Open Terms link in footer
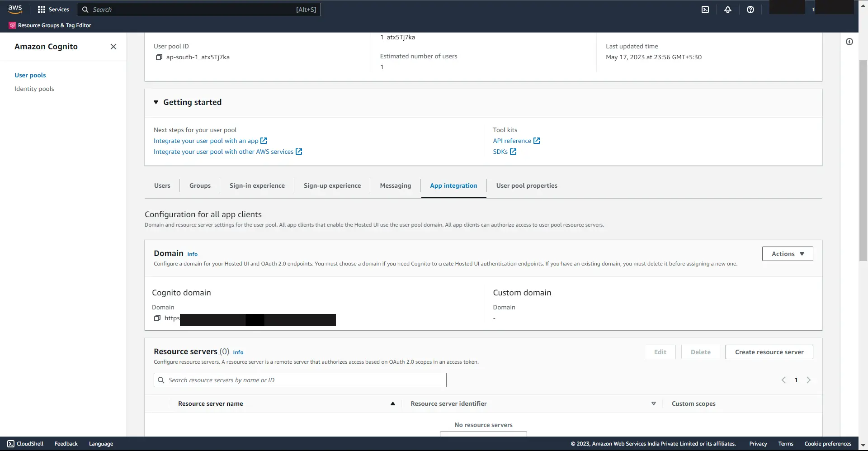This screenshot has width=868, height=451. point(786,444)
